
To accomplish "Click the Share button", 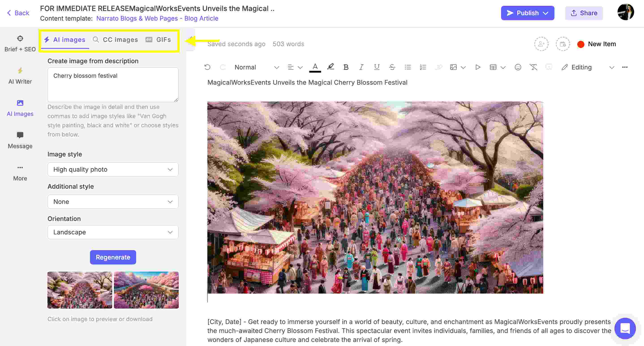I will (584, 13).
